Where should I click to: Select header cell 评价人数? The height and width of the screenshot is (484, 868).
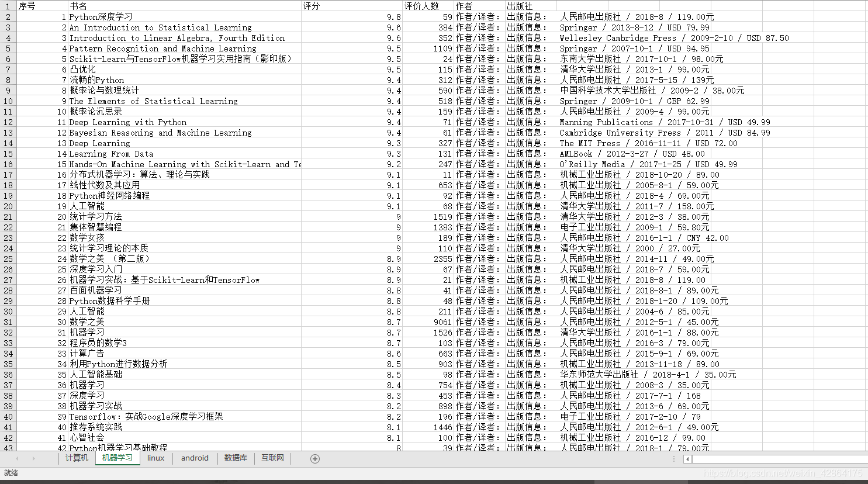(428, 6)
